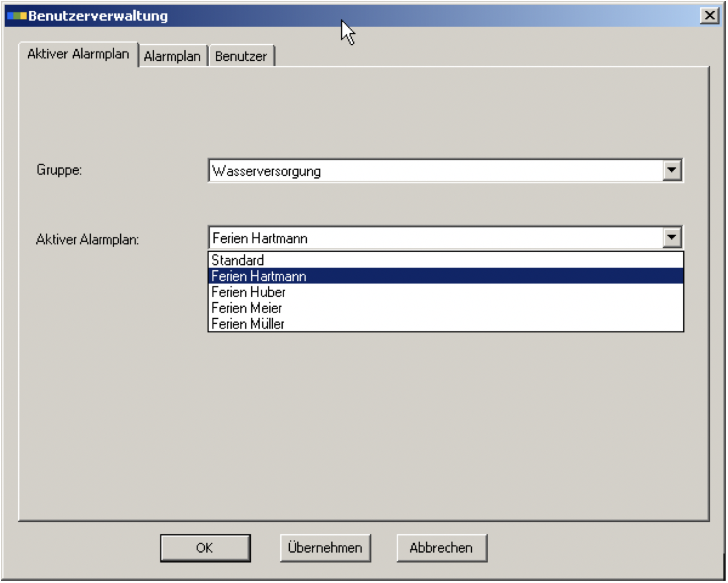This screenshot has width=728, height=583.
Task: Close the Benutzerverwaltung window
Action: tap(709, 15)
